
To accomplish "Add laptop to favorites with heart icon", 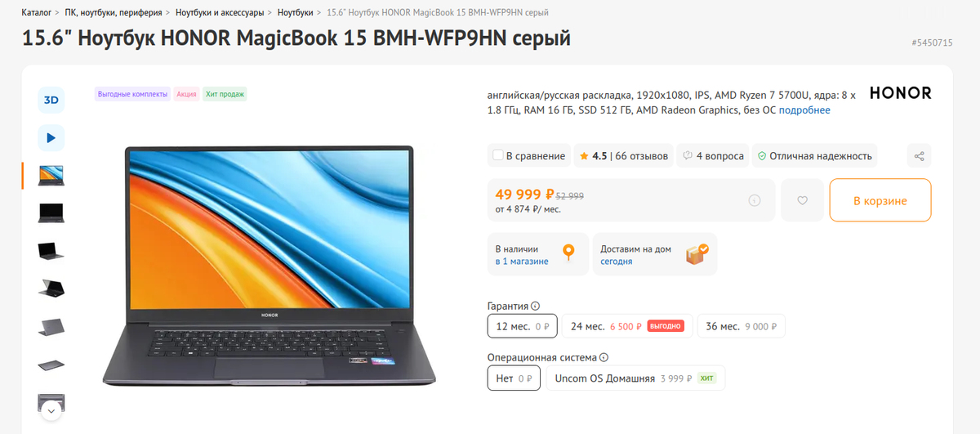I will tap(802, 200).
